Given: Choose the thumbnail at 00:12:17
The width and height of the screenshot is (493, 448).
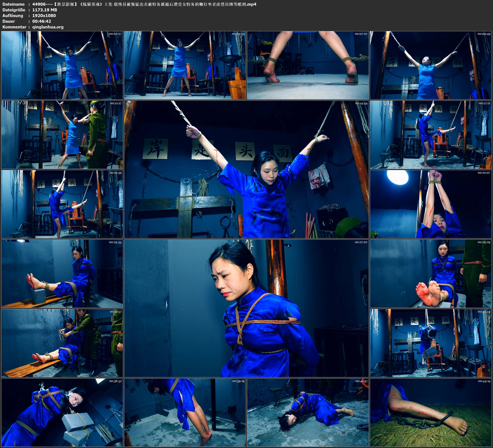Looking at the screenshot, I should point(62,135).
